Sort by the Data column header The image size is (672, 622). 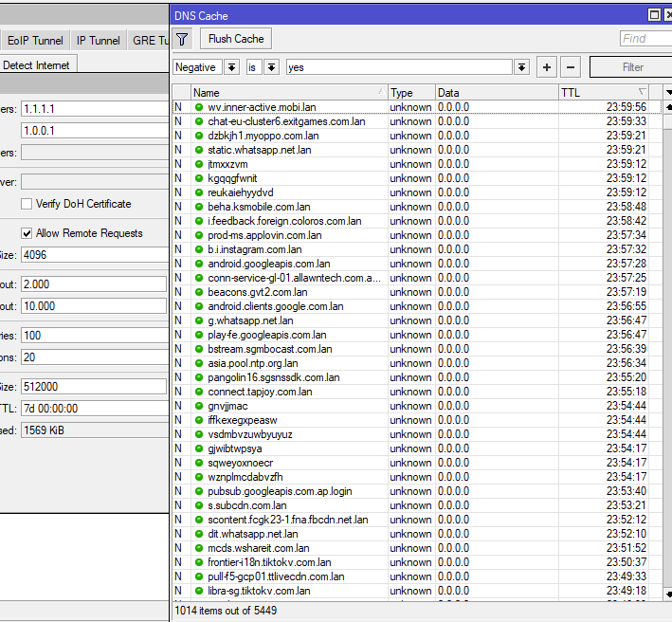point(497,93)
